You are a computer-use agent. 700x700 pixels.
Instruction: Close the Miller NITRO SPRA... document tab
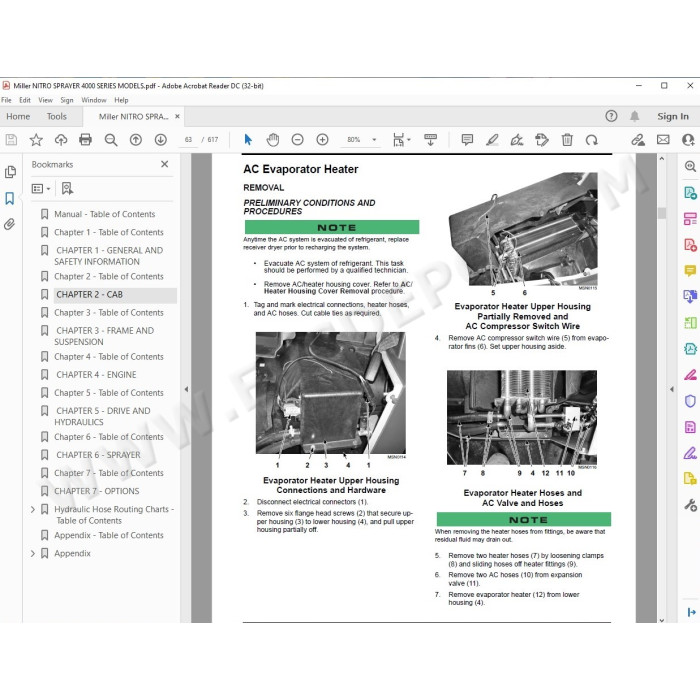click(x=177, y=117)
